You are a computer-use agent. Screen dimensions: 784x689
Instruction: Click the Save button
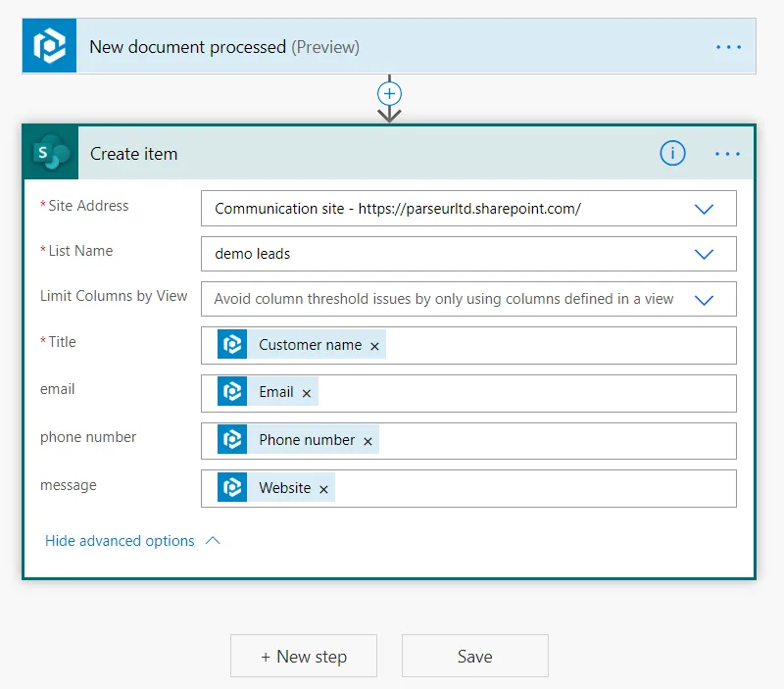pos(474,656)
